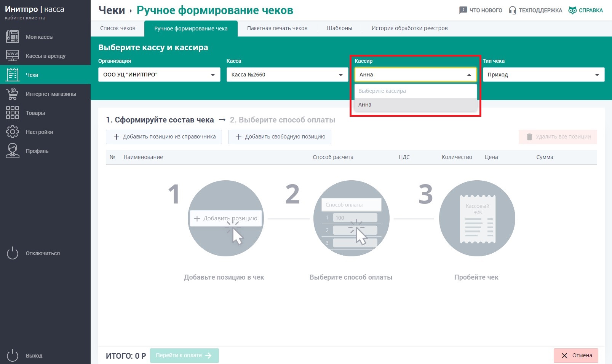This screenshot has height=364, width=612.
Task: Click the Профиль person icon
Action: click(13, 151)
